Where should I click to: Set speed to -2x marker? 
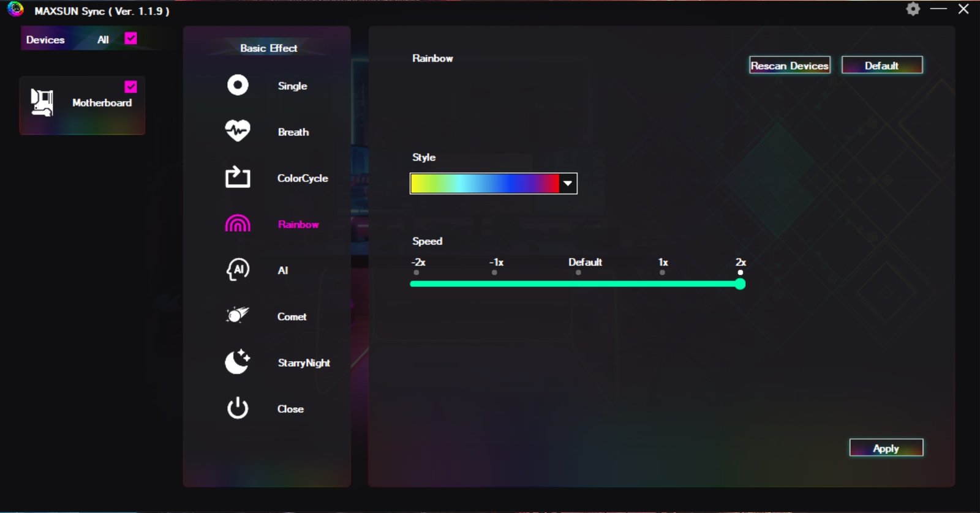click(417, 272)
